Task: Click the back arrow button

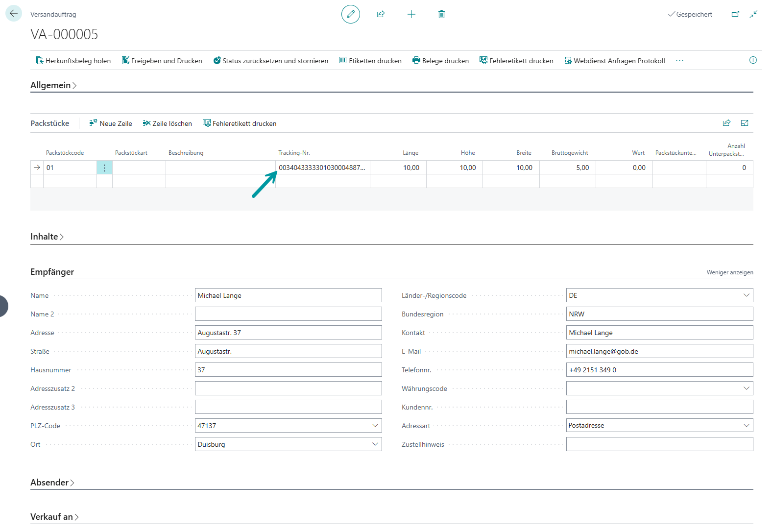Action: tap(14, 14)
